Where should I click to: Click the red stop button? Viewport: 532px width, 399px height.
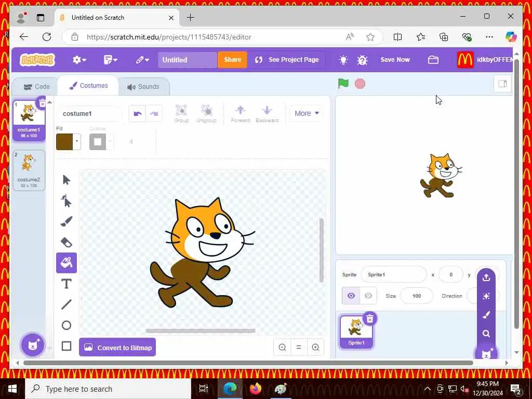tap(360, 84)
